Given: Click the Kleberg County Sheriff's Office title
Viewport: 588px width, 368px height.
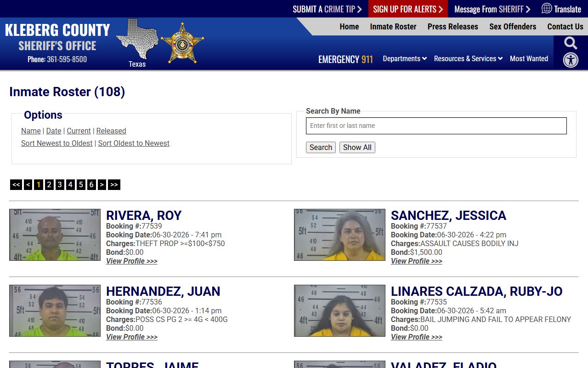Looking at the screenshot, I should 57,38.
